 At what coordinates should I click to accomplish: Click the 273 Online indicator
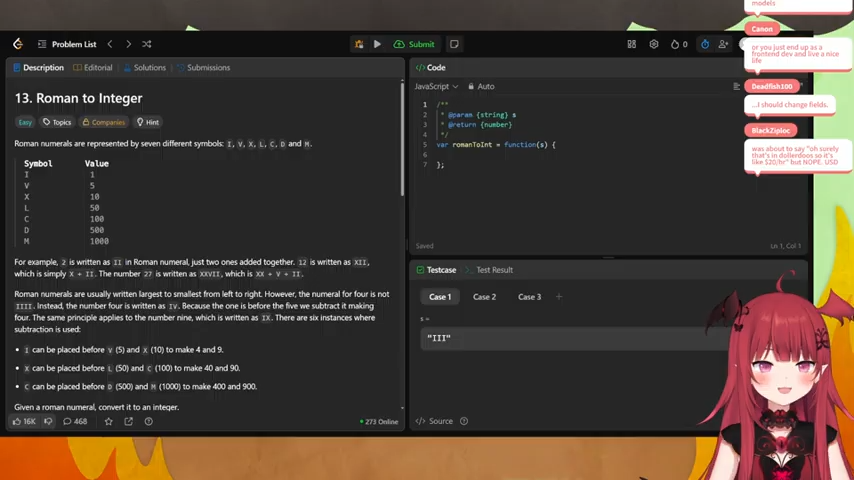379,422
